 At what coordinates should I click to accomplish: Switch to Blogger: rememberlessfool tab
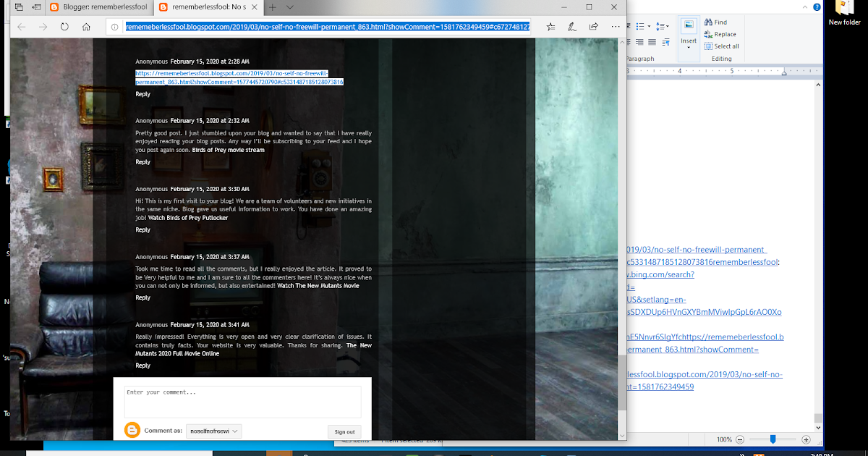pyautogui.click(x=98, y=7)
